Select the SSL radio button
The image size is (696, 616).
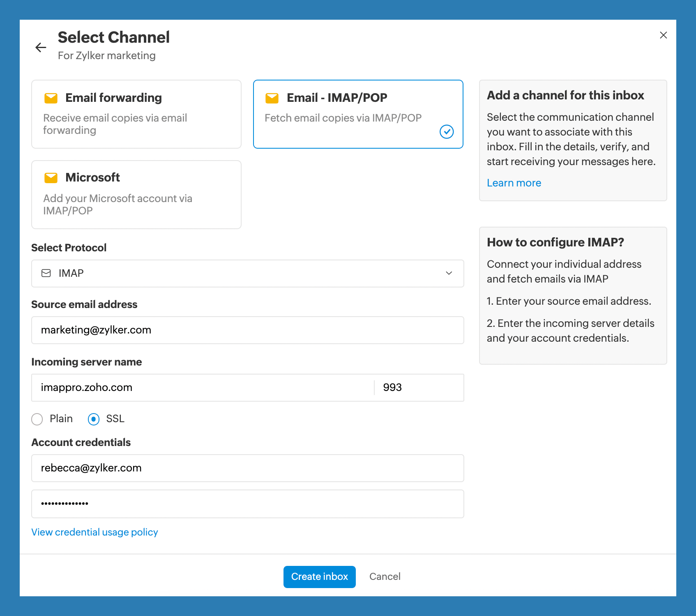click(94, 419)
